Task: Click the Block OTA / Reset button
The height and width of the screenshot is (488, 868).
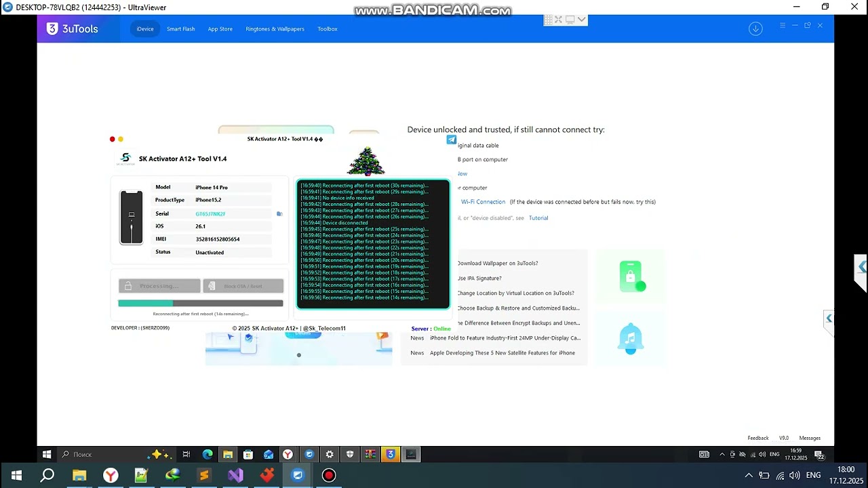Action: pyautogui.click(x=243, y=286)
